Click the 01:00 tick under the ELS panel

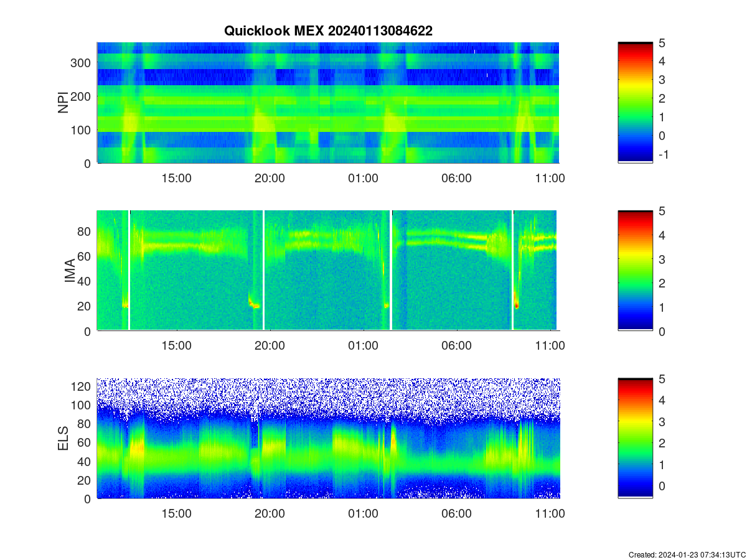tap(363, 514)
